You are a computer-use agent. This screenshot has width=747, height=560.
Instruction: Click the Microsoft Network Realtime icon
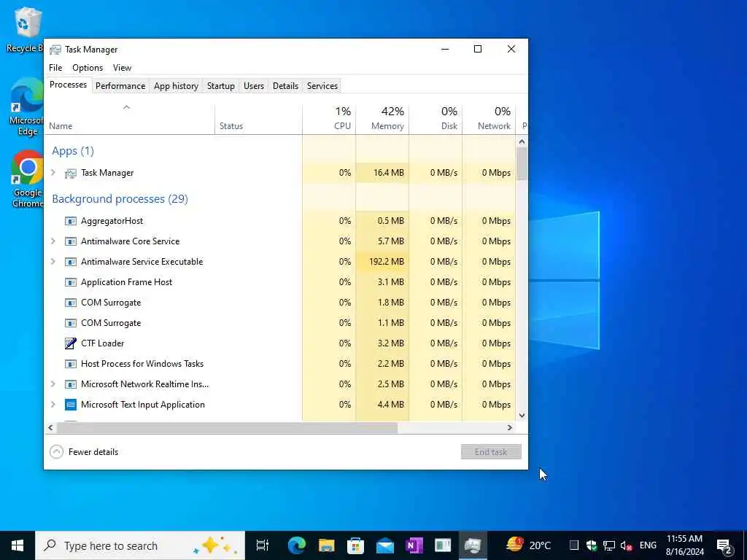tap(71, 384)
